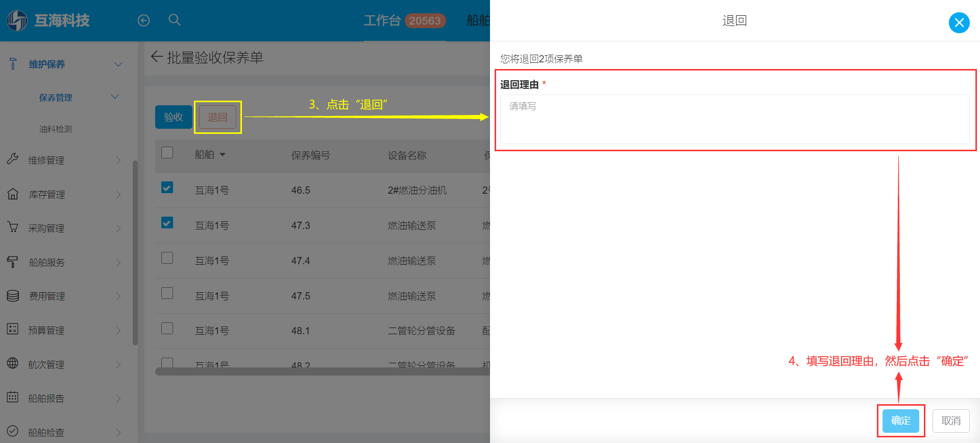Click the 船舶服务 roller icon
The image size is (980, 443).
tap(13, 262)
